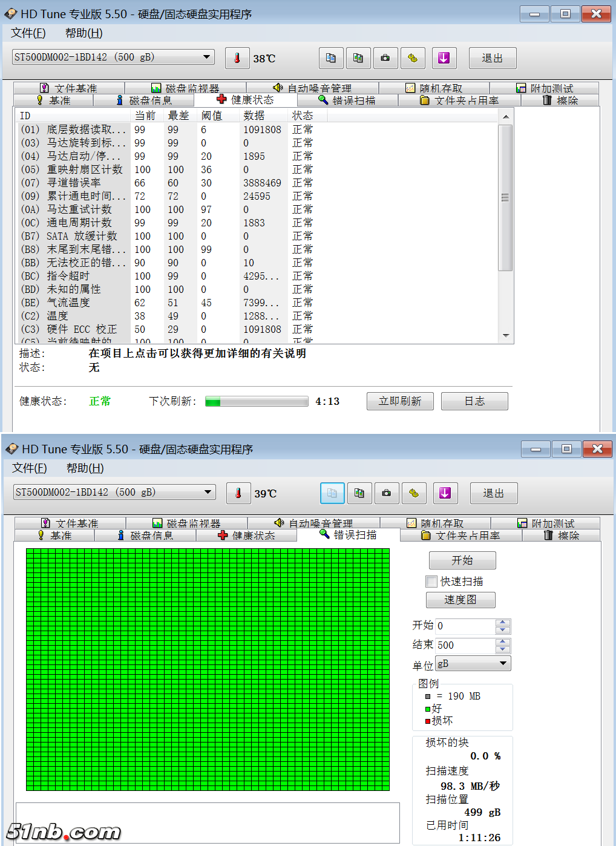Image resolution: width=616 pixels, height=846 pixels.
Task: Enable the 快速扫描 quick scan checkbox
Action: (431, 582)
